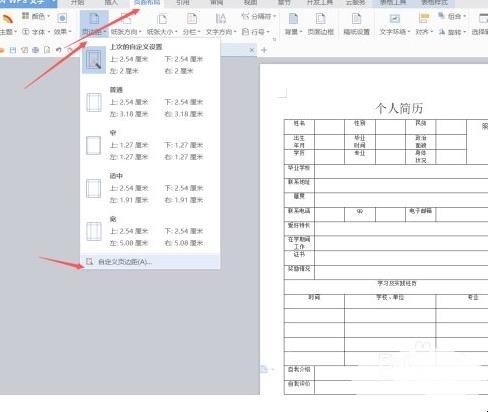Viewport: 488px width, 412px height.
Task: Open 稿纸设置 manuscript paper settings
Action: 356,23
